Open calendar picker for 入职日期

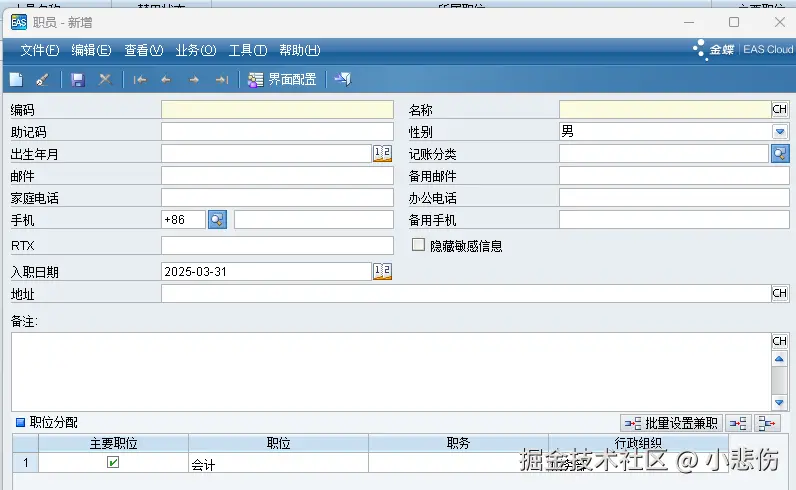click(x=382, y=272)
